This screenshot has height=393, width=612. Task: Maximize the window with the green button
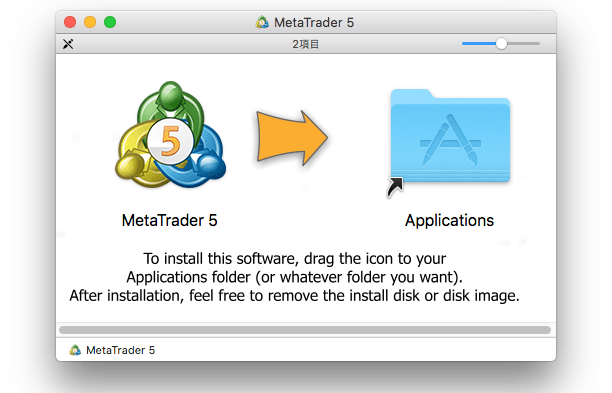tap(110, 22)
